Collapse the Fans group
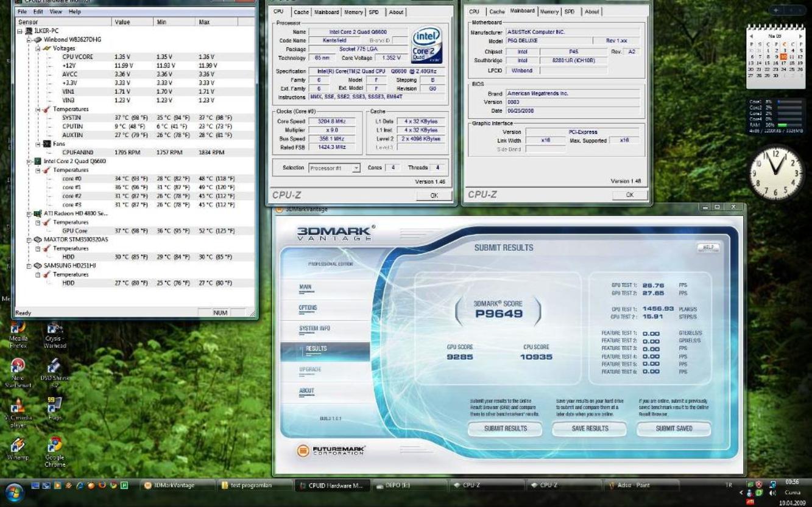This screenshot has width=812, height=507. click(x=38, y=144)
